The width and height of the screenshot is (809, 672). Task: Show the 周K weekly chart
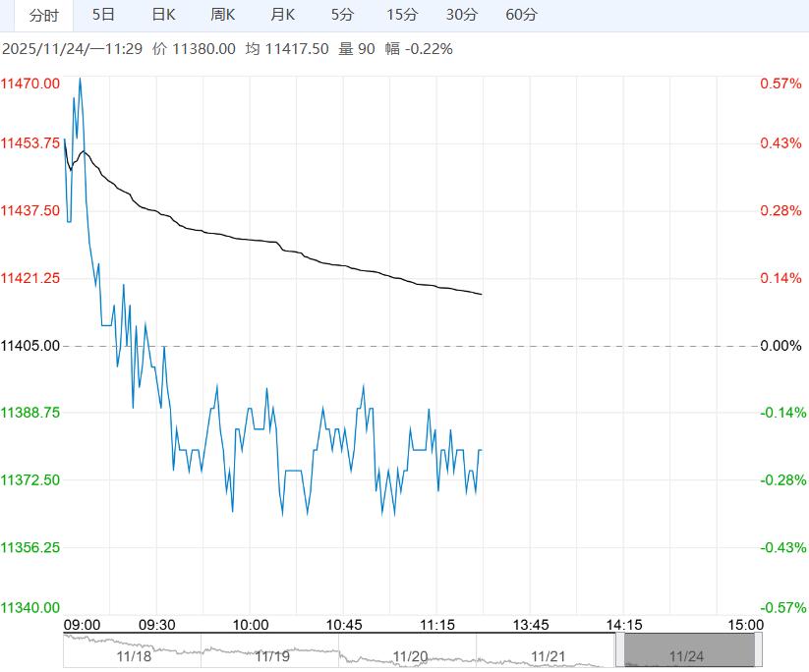(223, 15)
